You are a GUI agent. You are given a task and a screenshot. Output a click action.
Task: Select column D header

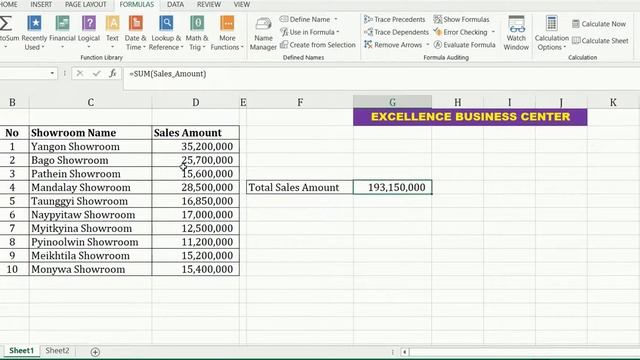(196, 102)
